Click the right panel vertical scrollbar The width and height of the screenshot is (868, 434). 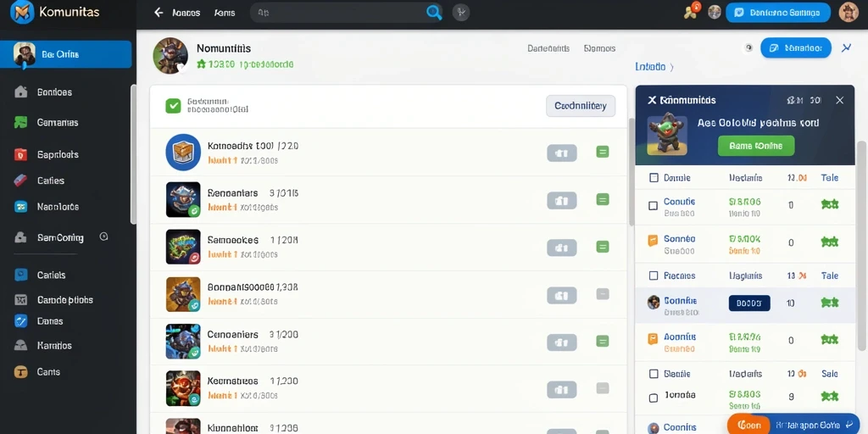[x=861, y=245]
